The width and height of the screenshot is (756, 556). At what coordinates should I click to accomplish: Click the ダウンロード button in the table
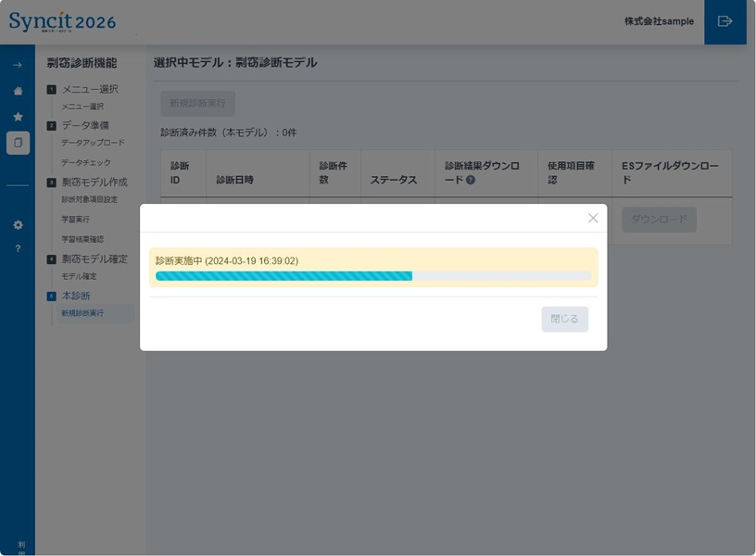point(658,220)
